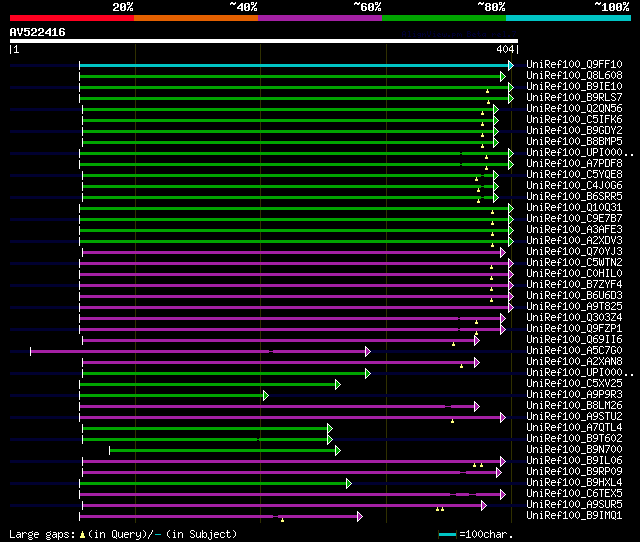Viewport: 640px width, 542px height.
Task: Click the yellow gap marker under the A2XAN8 bar
Action: pyautogui.click(x=462, y=367)
